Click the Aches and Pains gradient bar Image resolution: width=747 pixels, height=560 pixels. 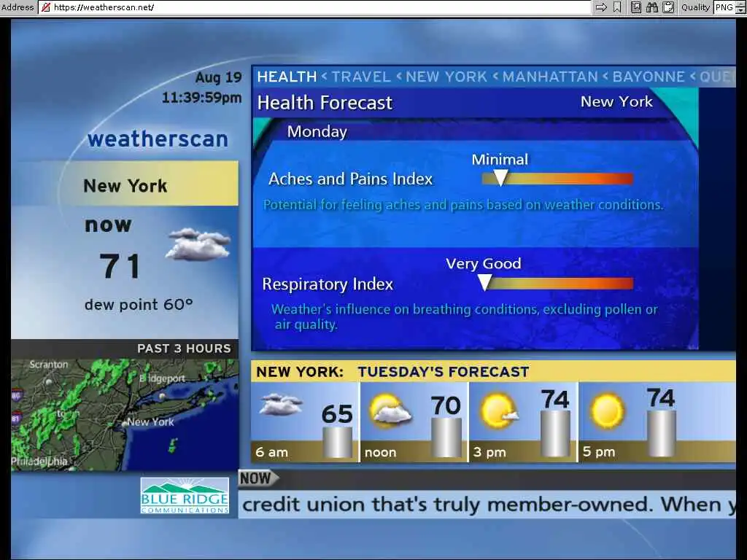[x=557, y=179]
